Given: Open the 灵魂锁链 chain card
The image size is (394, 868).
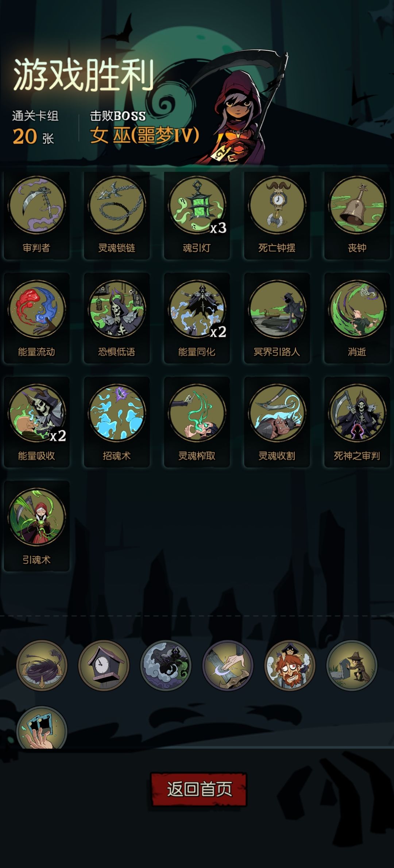Looking at the screenshot, I should point(117,215).
